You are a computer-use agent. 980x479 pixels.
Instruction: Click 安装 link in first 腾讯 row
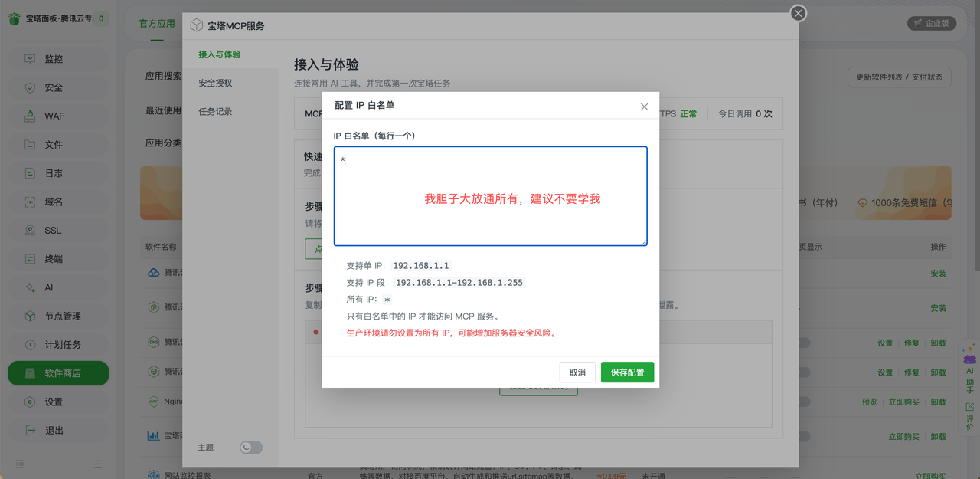coord(938,273)
